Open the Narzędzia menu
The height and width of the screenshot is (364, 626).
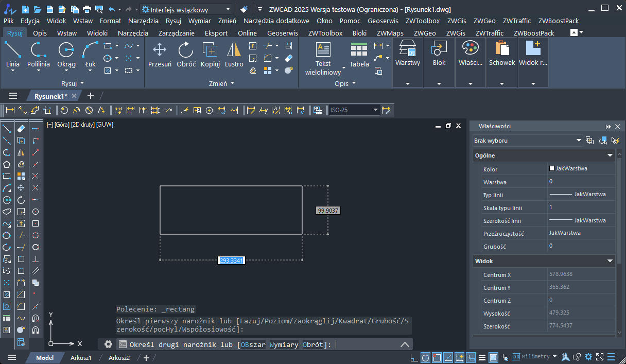(x=144, y=21)
